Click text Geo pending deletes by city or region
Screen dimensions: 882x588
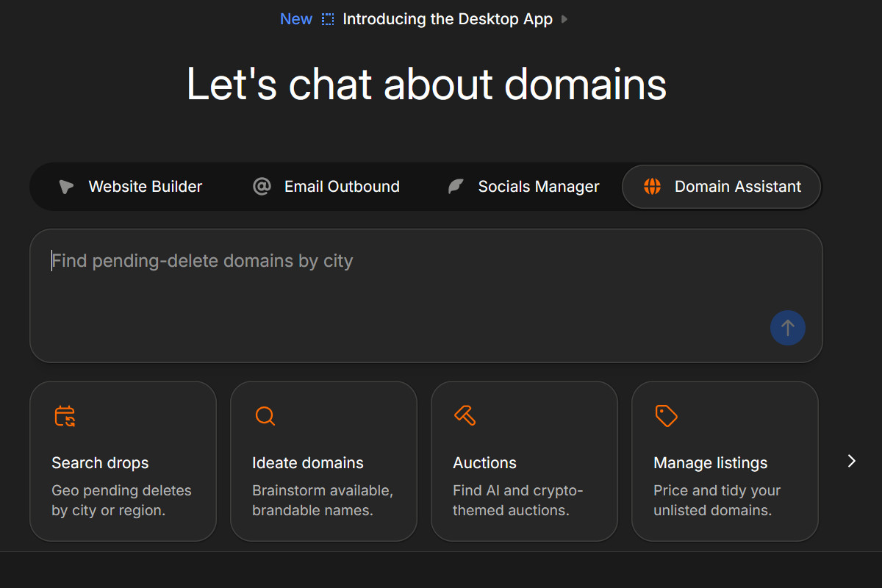point(121,501)
